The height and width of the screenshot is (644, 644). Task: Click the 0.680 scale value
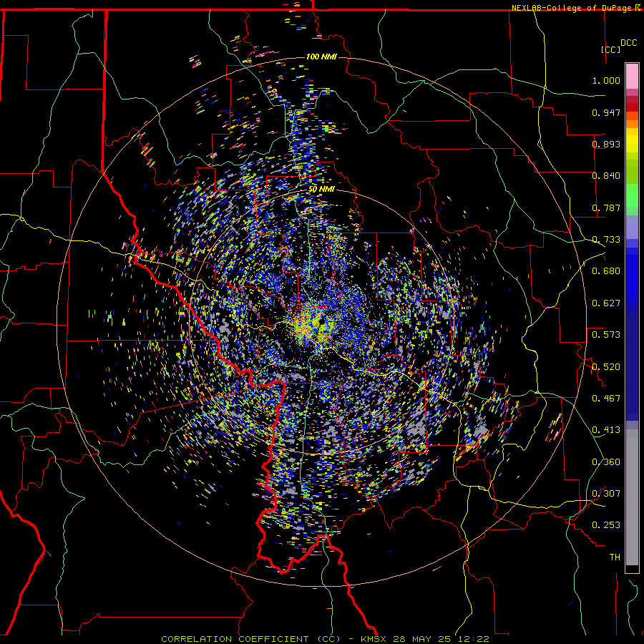click(x=606, y=271)
